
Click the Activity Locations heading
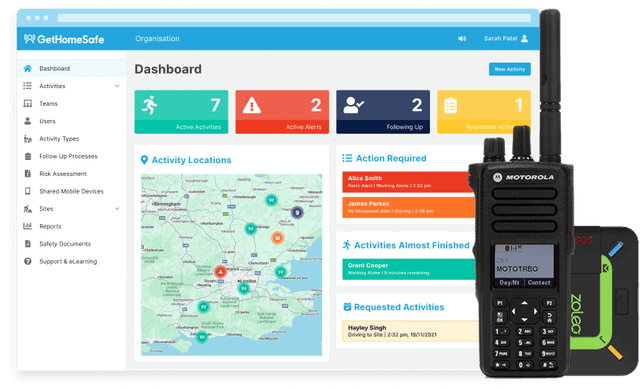[191, 160]
